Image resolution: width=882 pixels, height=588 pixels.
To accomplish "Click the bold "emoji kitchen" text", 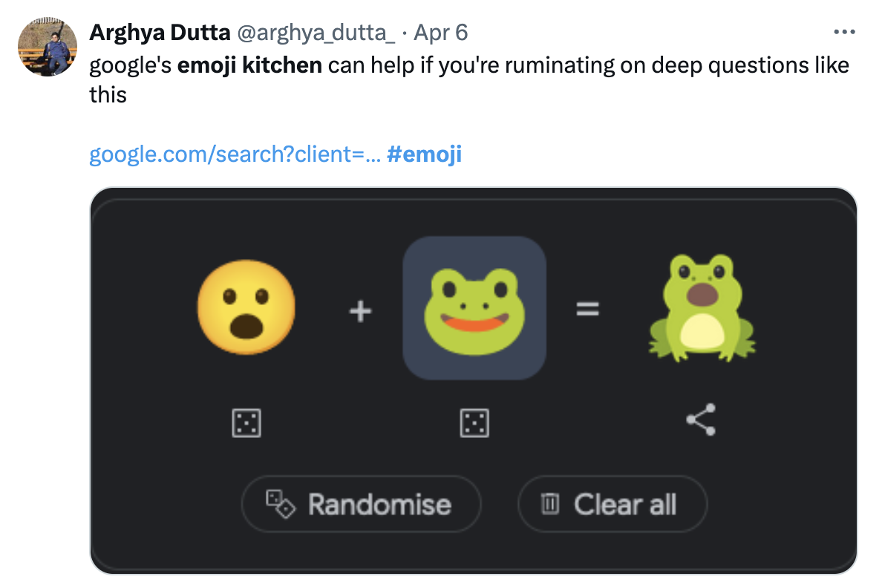I will [x=249, y=65].
